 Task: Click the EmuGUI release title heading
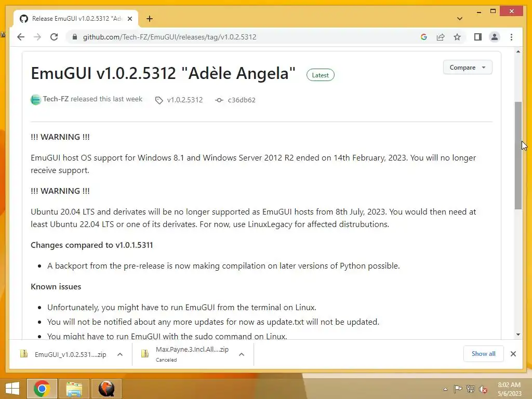pyautogui.click(x=163, y=73)
